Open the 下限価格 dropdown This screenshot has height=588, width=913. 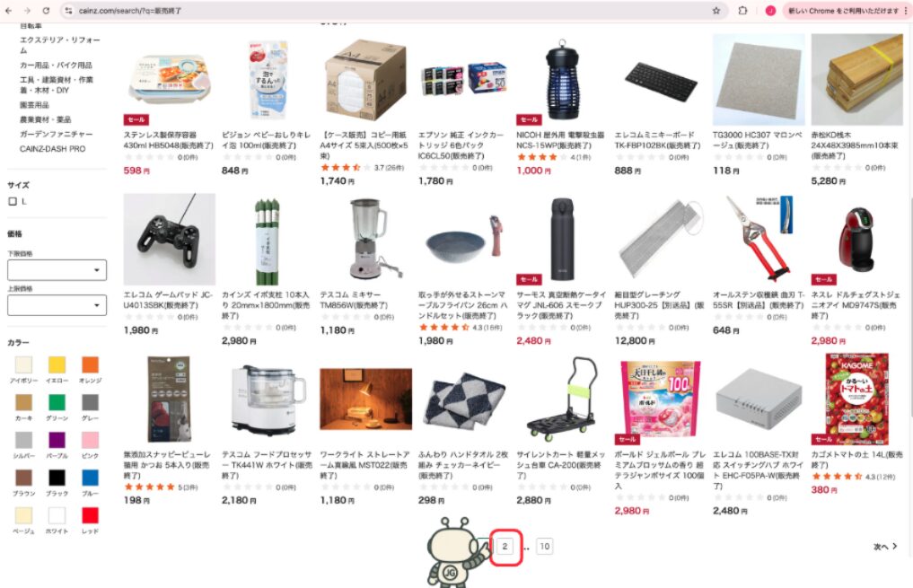point(57,270)
